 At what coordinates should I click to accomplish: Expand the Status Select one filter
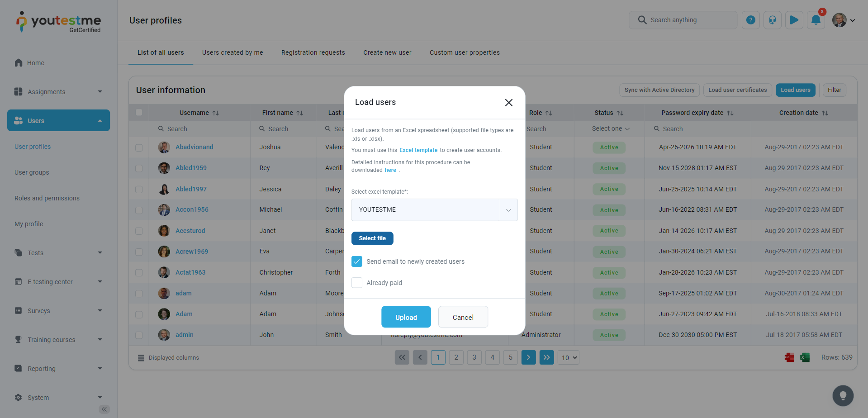coord(610,129)
